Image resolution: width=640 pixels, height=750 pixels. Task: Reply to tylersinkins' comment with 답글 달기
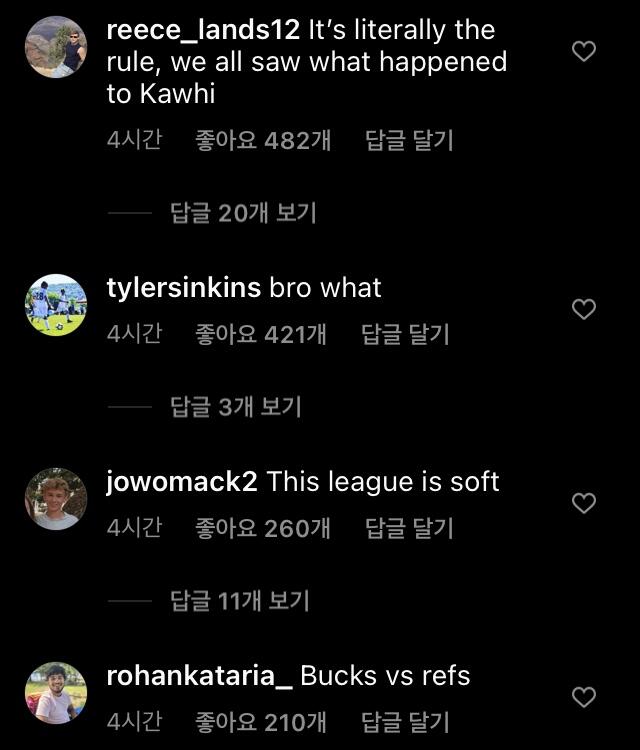tap(405, 334)
